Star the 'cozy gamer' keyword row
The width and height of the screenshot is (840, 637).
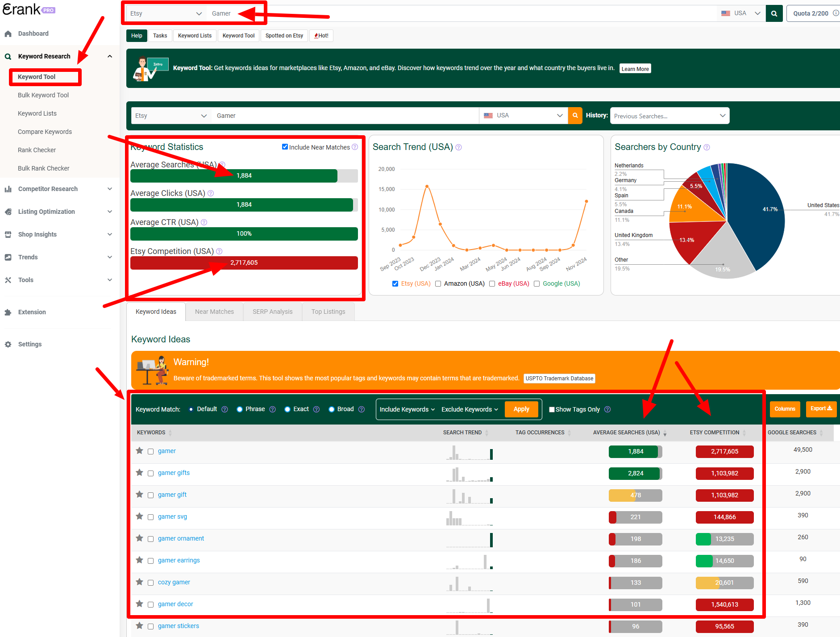click(139, 582)
